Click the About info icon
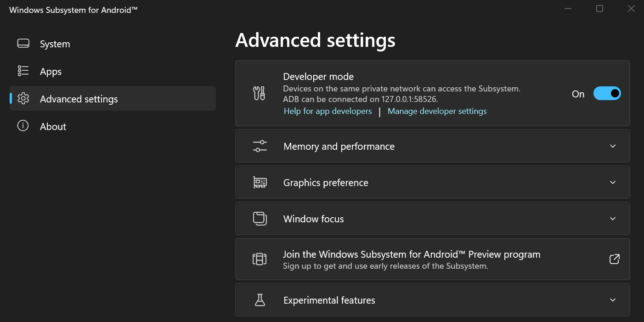This screenshot has width=644, height=322. pos(23,126)
